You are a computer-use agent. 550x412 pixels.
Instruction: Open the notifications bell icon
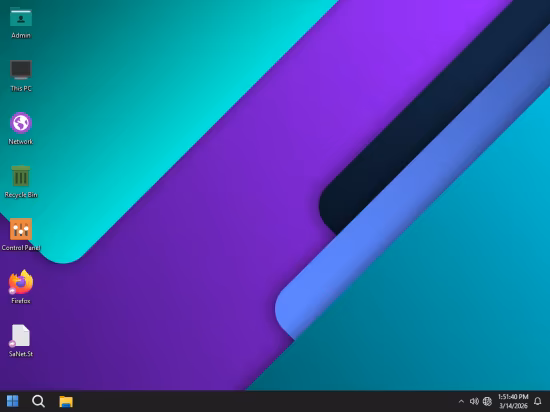pos(537,401)
